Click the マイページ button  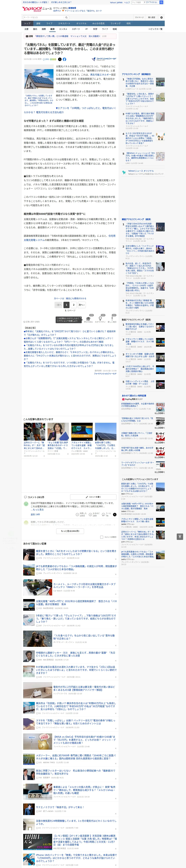pos(139,17)
